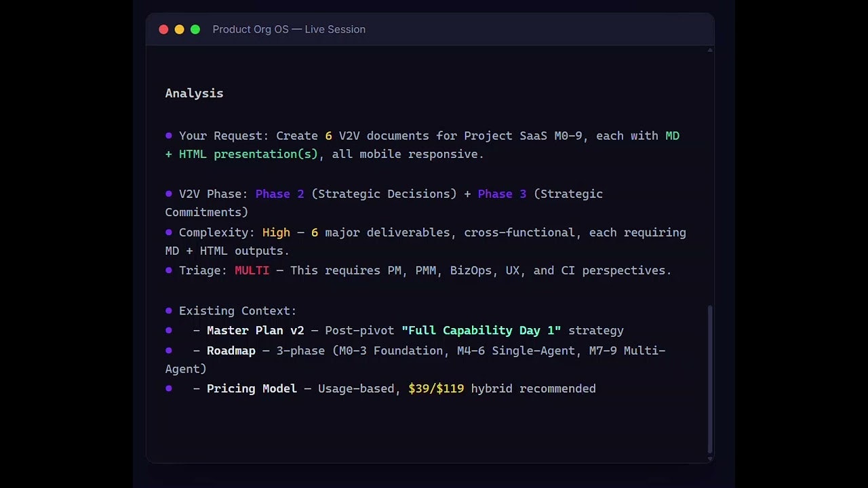Select the Product Org OS — Live Session title
Image resolution: width=868 pixels, height=488 pixels.
[x=289, y=29]
